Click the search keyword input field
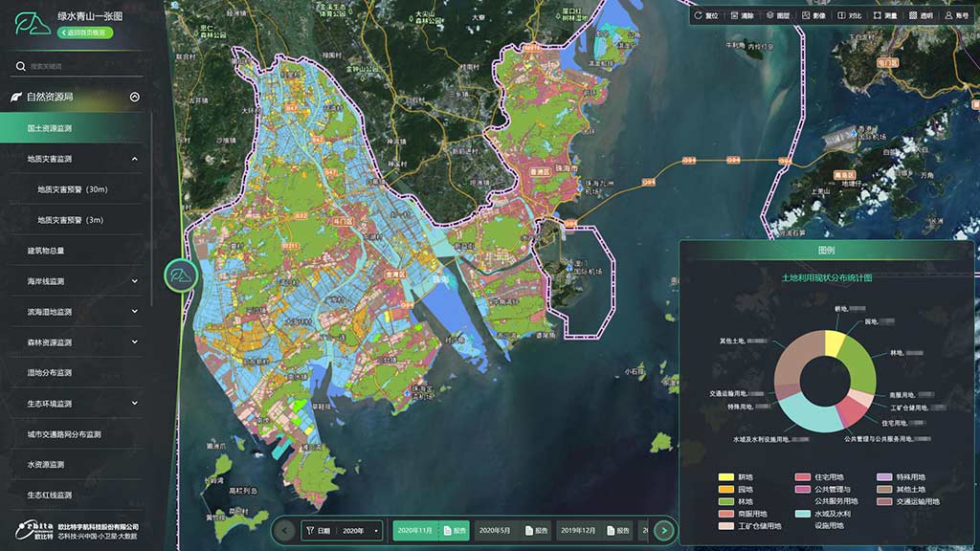 pyautogui.click(x=81, y=66)
